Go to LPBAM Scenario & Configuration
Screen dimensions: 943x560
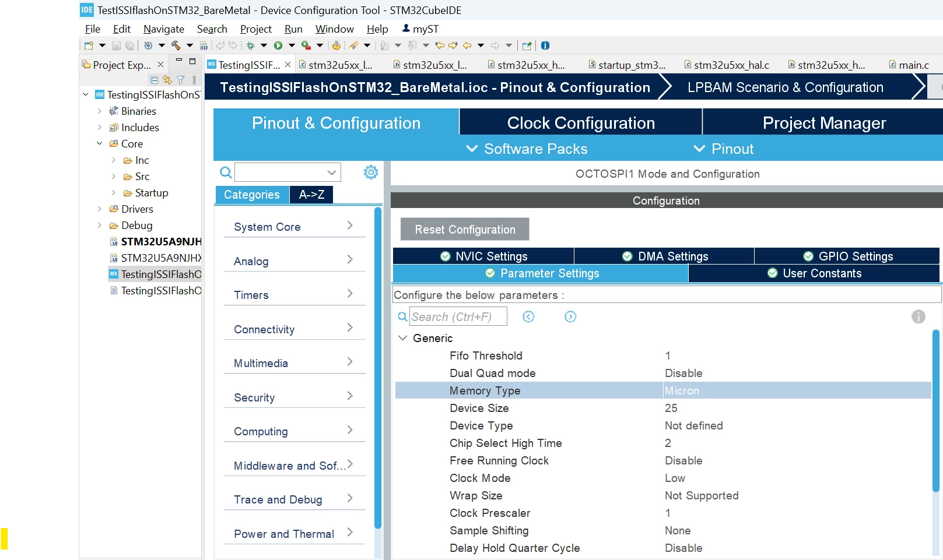(x=785, y=87)
